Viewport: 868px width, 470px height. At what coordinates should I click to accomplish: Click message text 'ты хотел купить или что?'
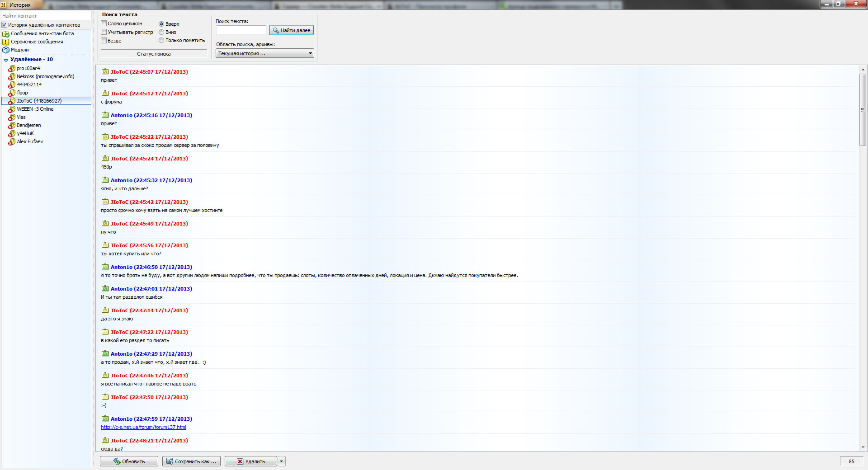131,254
